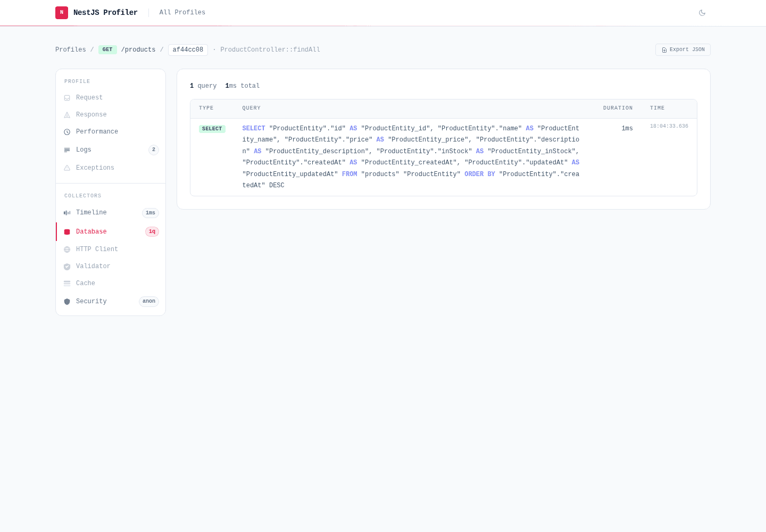Export the profile as JSON
Viewport: 766px width, 532px height.
click(683, 49)
